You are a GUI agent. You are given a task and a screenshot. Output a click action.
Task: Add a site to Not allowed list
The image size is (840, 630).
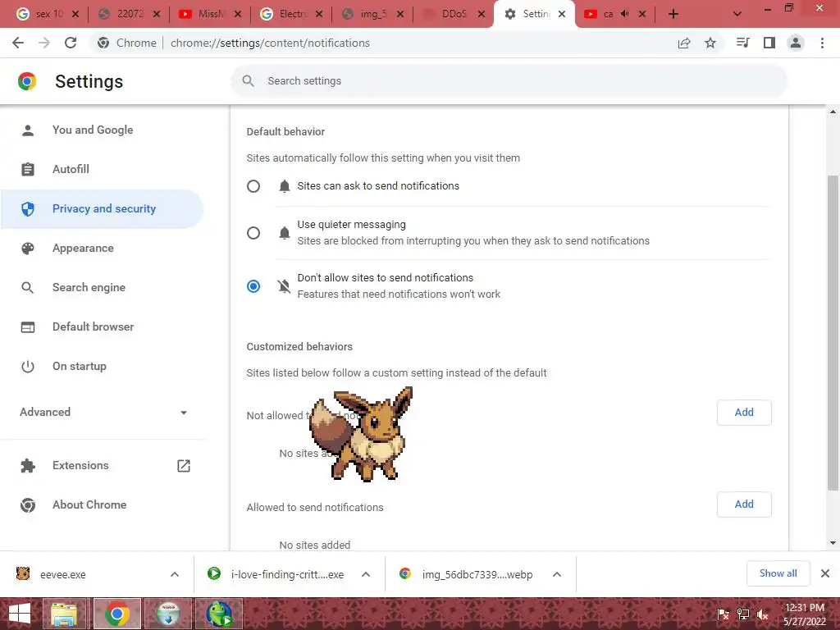tap(744, 413)
